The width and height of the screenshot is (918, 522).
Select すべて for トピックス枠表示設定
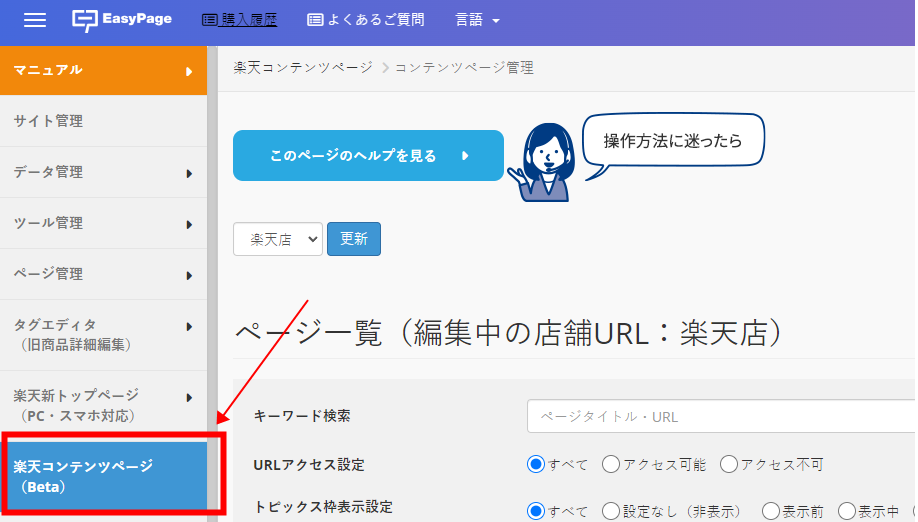click(x=536, y=511)
